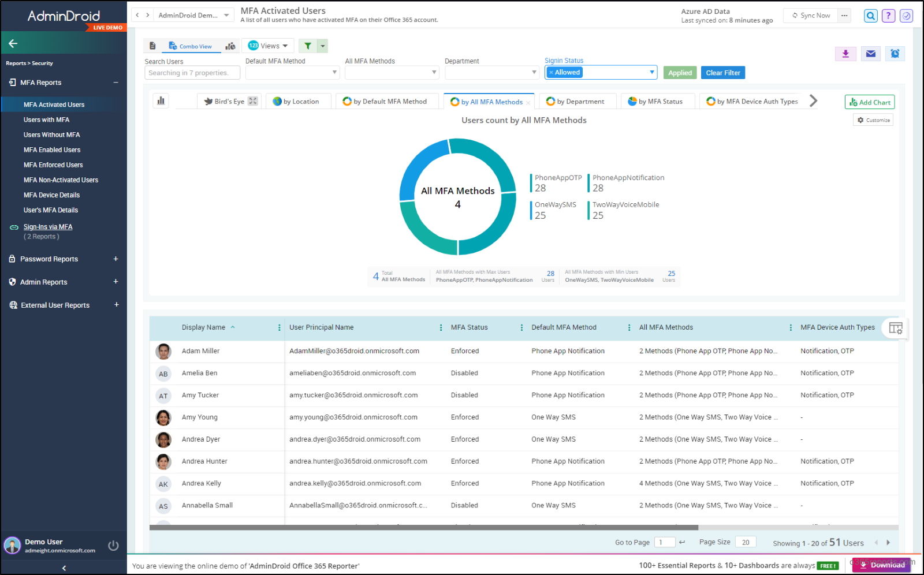The width and height of the screenshot is (924, 575).
Task: Expand the External User Reports section
Action: pyautogui.click(x=116, y=305)
